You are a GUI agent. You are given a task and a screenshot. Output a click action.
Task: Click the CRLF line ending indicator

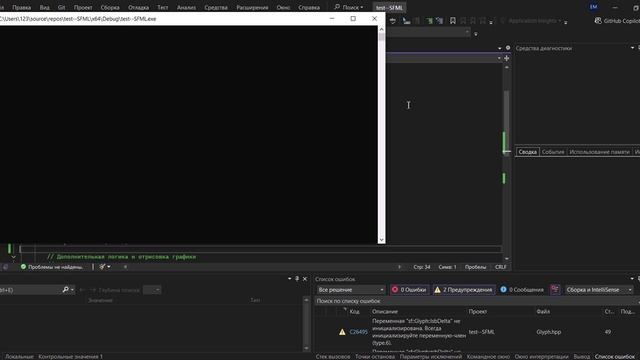tap(500, 267)
